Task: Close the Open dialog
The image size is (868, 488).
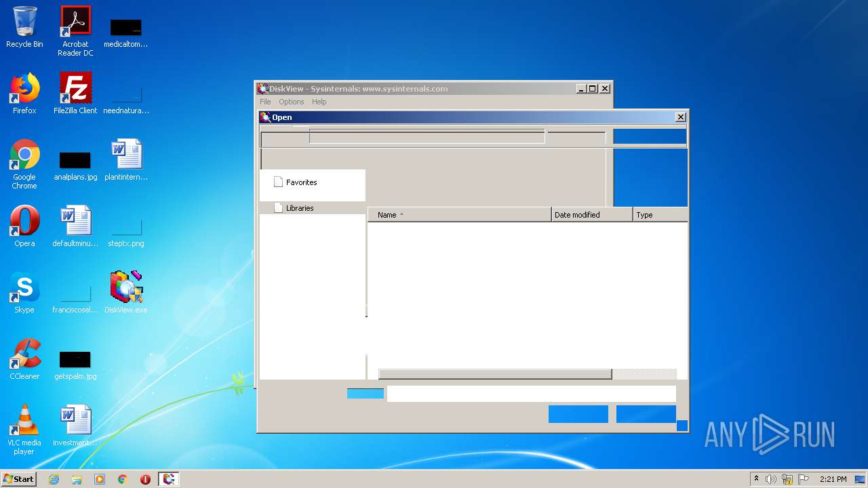Action: [681, 117]
